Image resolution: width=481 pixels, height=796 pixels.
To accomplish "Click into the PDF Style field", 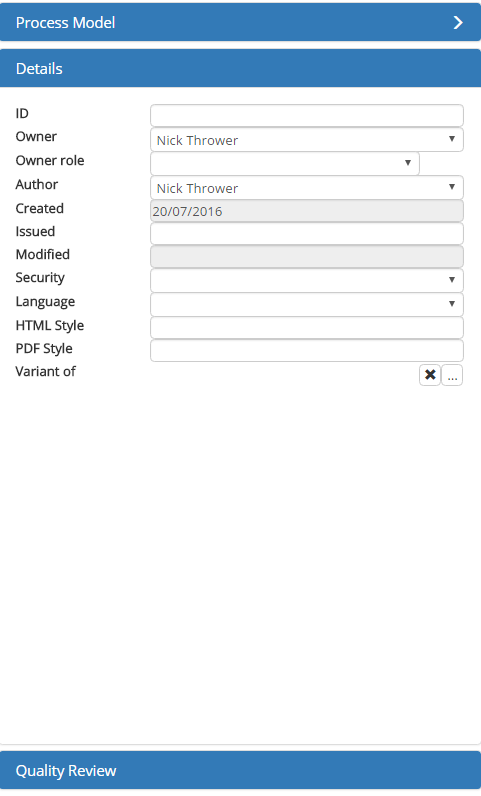I will (307, 351).
